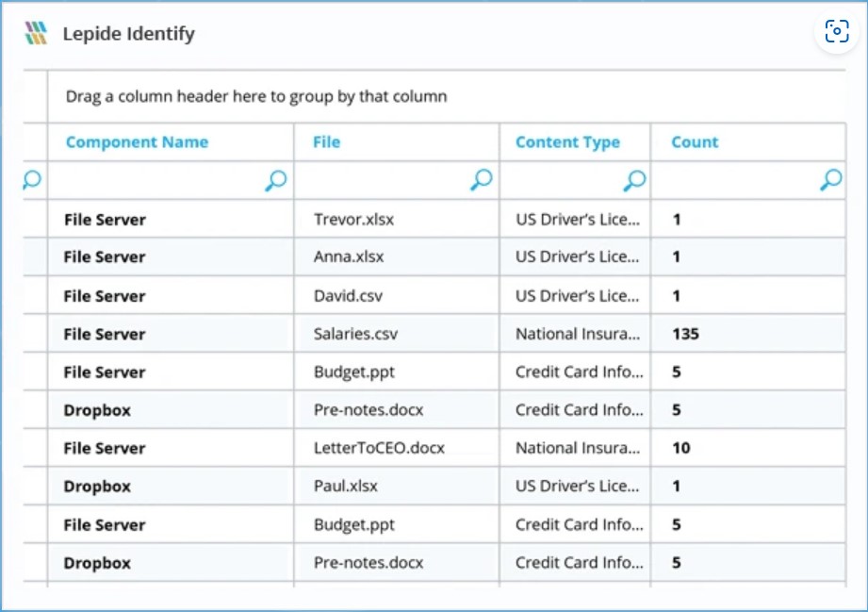Click the content type of Trevor.xlsx
The image size is (868, 612).
pos(578,220)
